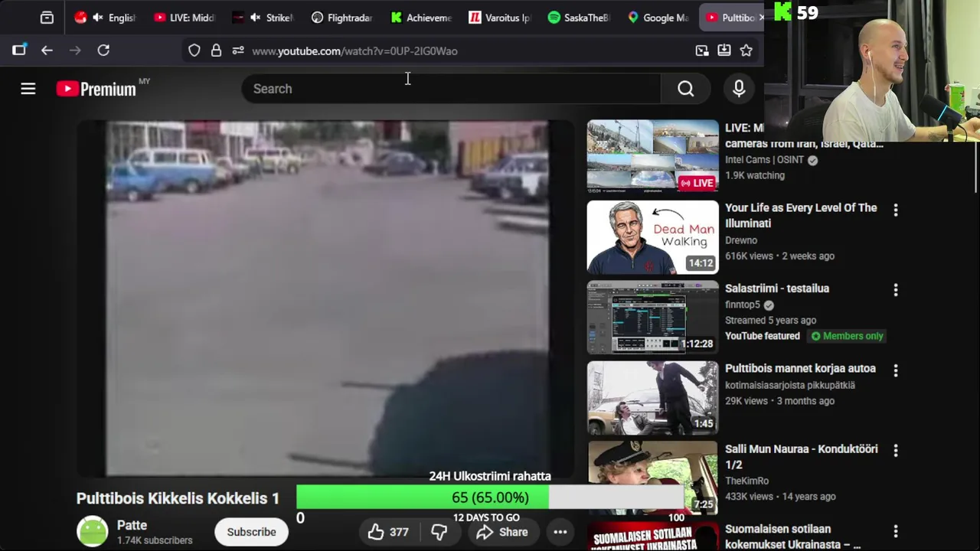Open the Intel Cams live thumbnail
Screen dimensions: 980x551
coord(652,156)
